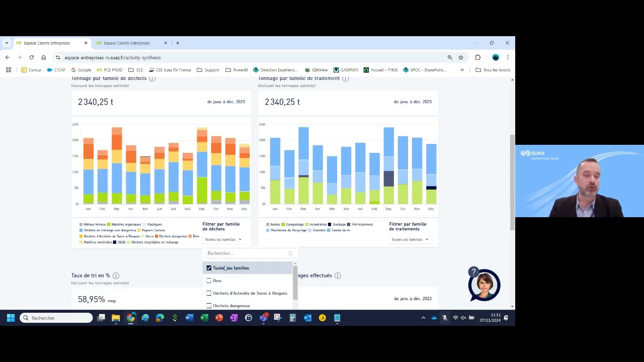644x362 pixels.
Task: Open Excel from the Windows taskbar
Action: [204, 318]
